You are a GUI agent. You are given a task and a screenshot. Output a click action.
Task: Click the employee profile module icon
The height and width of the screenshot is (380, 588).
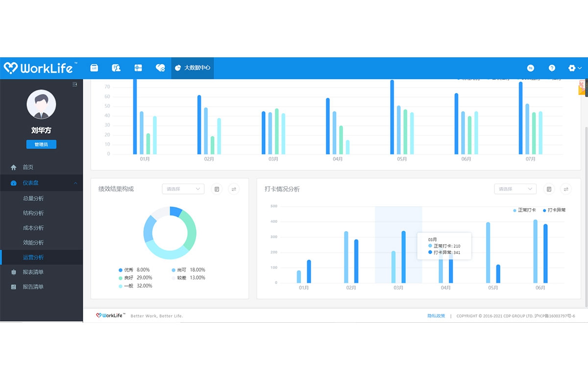click(x=116, y=68)
